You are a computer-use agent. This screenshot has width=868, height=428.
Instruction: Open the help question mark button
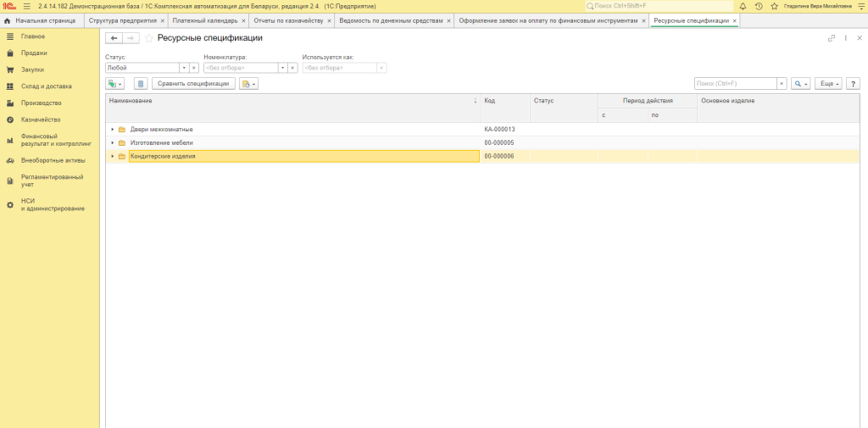854,84
